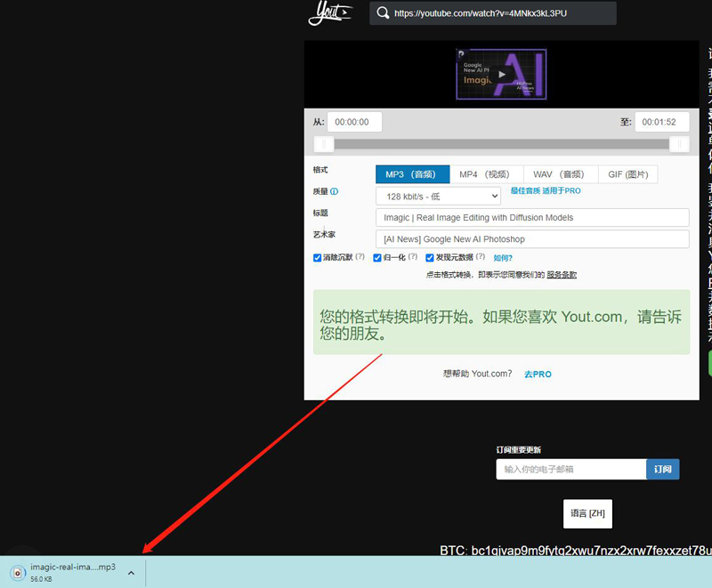This screenshot has width=712, height=588.
Task: Click the 艺术家 artist input field
Action: click(x=532, y=239)
